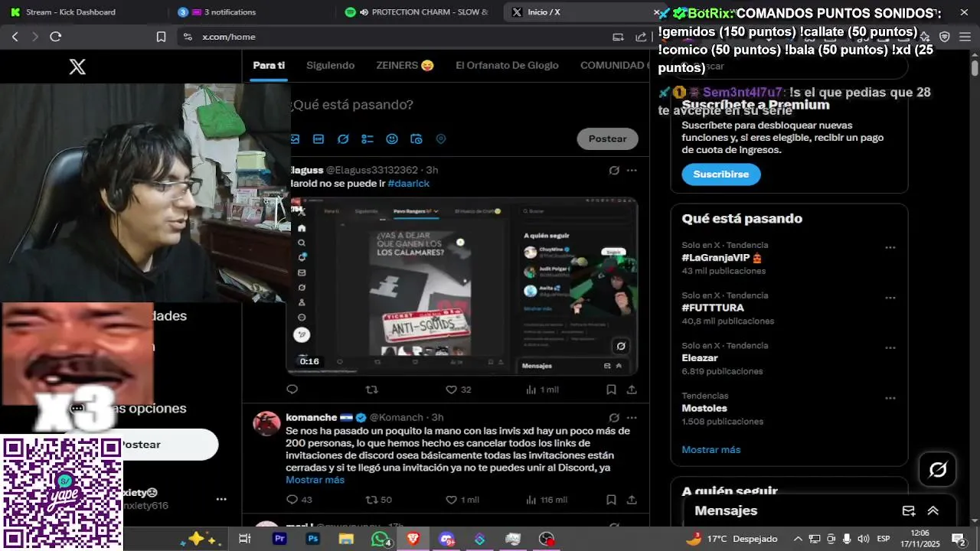Add a GIF to the post composer
Image resolution: width=980 pixels, height=551 pixels.
point(318,139)
